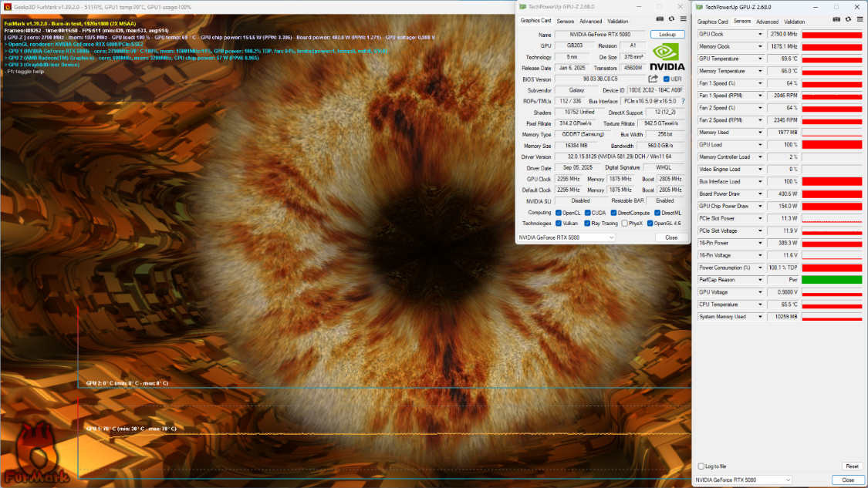The width and height of the screenshot is (868, 488).
Task: Expand the GPU Clock sensor dropdown
Action: (760, 35)
